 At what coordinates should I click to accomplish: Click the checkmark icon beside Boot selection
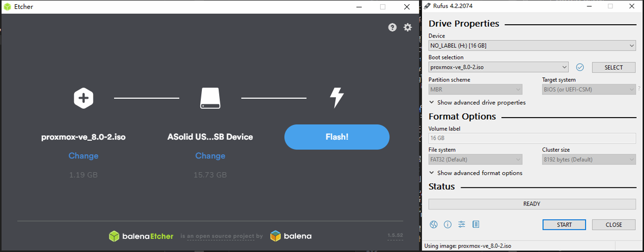pos(580,67)
